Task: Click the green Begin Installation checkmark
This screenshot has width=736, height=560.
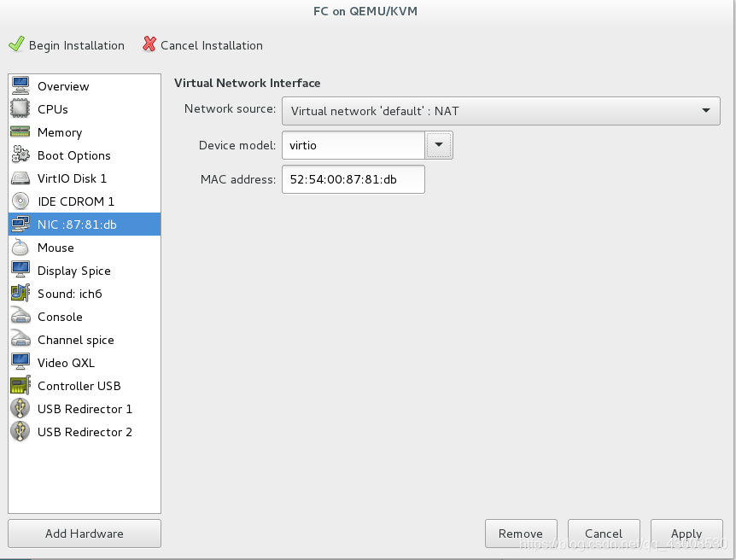Action: coord(16,44)
